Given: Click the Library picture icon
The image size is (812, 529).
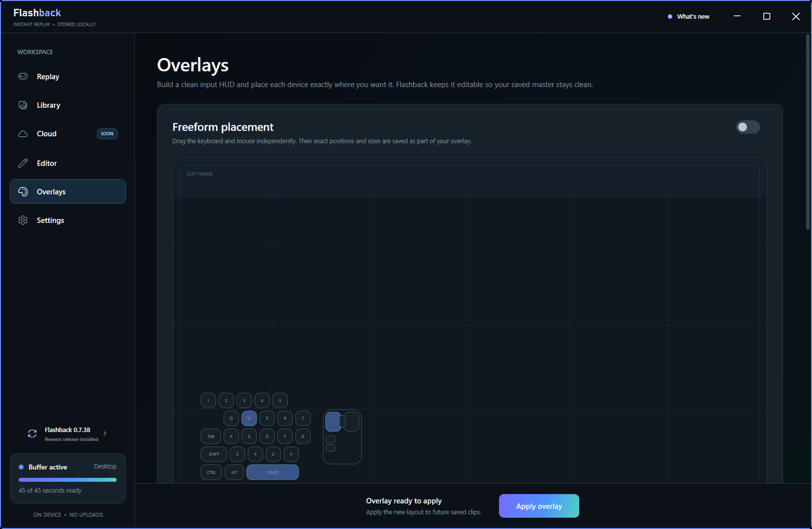Looking at the screenshot, I should 23,105.
